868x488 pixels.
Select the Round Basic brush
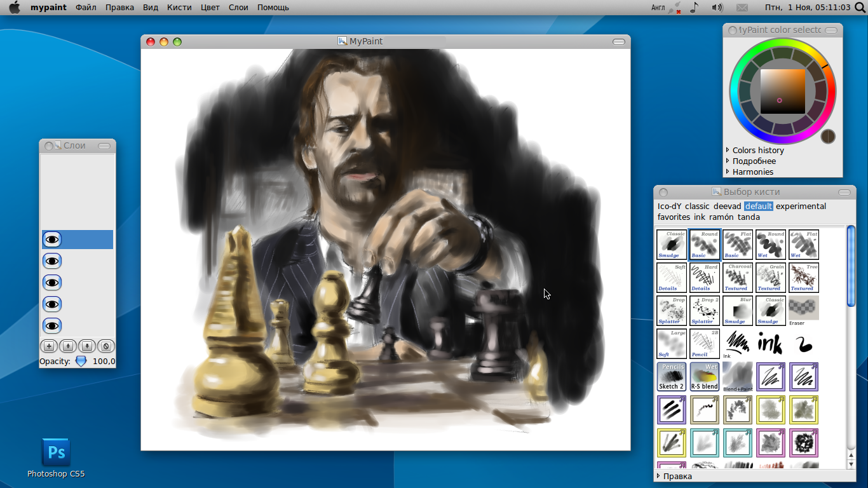click(x=705, y=245)
